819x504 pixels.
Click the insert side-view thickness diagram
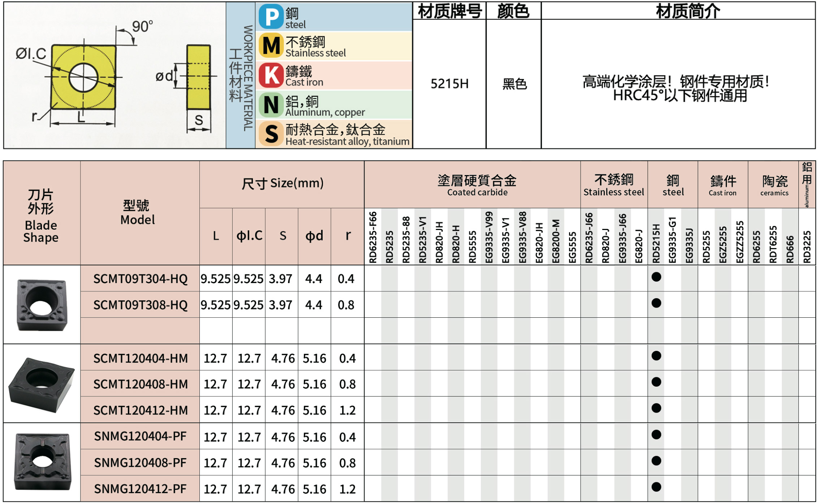[198, 77]
